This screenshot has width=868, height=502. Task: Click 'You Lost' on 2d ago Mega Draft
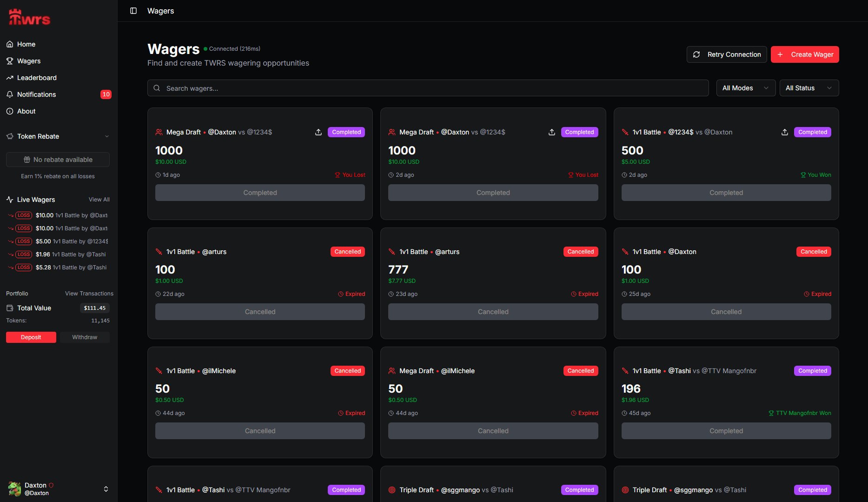point(583,175)
